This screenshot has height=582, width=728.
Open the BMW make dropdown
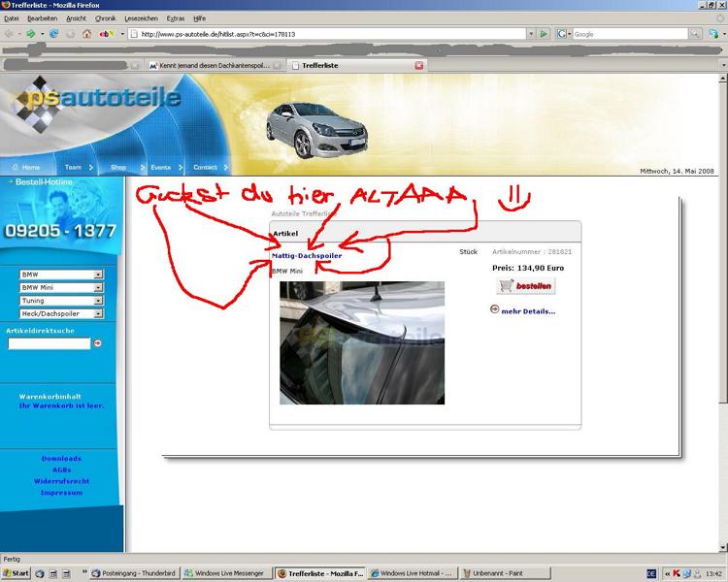pos(98,275)
